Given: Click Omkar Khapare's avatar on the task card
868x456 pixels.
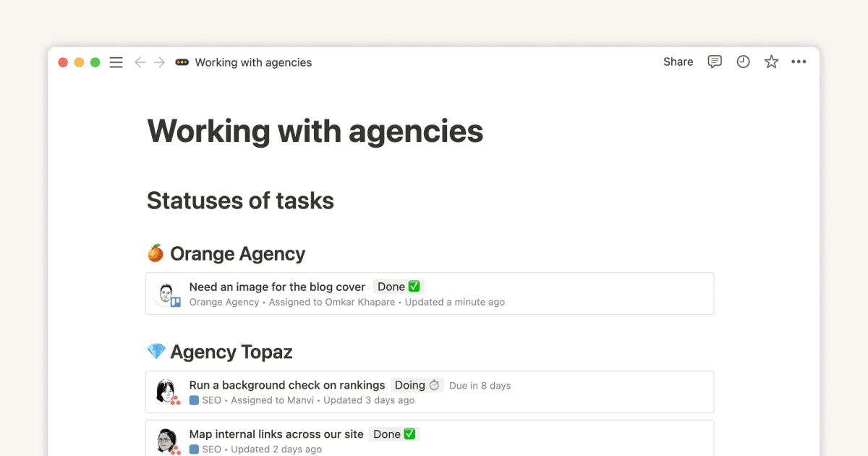Looking at the screenshot, I should click(x=167, y=293).
